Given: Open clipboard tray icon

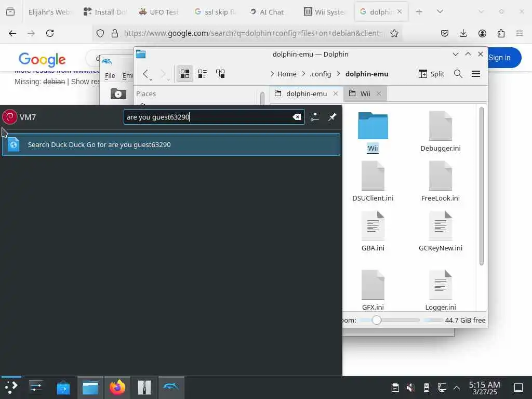Looking at the screenshot, I should pyautogui.click(x=395, y=387).
